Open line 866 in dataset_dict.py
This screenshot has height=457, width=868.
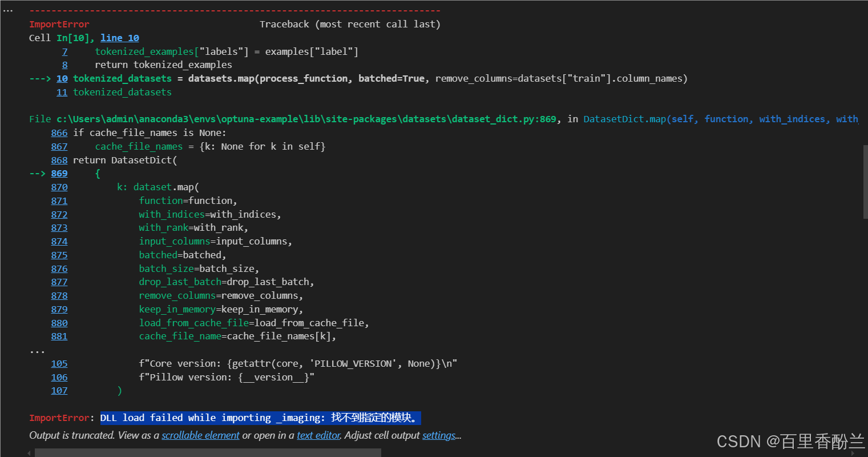[59, 133]
